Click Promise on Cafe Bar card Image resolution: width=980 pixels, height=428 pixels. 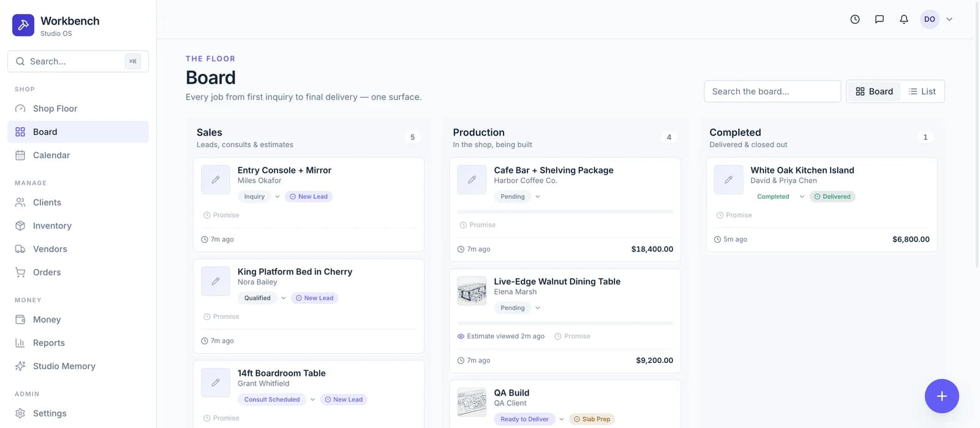click(478, 225)
